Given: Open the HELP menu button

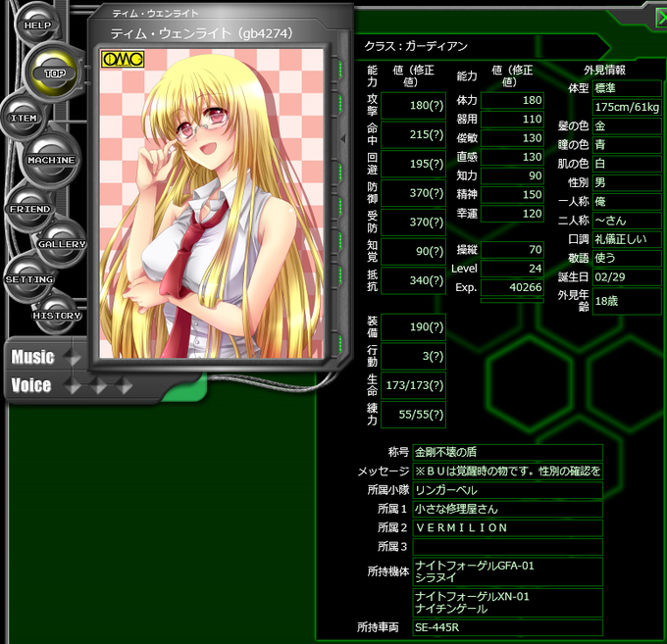Looking at the screenshot, I should coord(37,25).
